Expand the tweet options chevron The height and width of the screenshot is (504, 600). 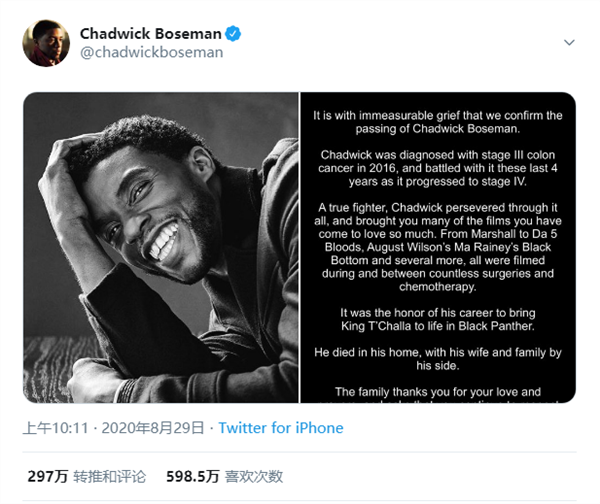(x=569, y=43)
